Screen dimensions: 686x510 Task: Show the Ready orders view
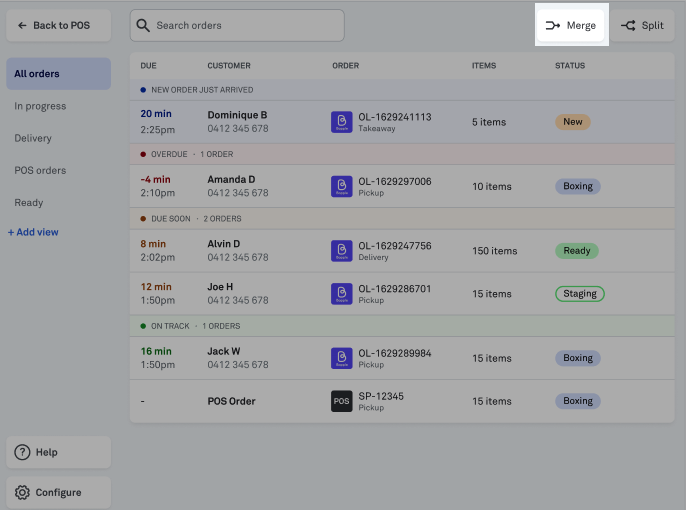point(29,203)
